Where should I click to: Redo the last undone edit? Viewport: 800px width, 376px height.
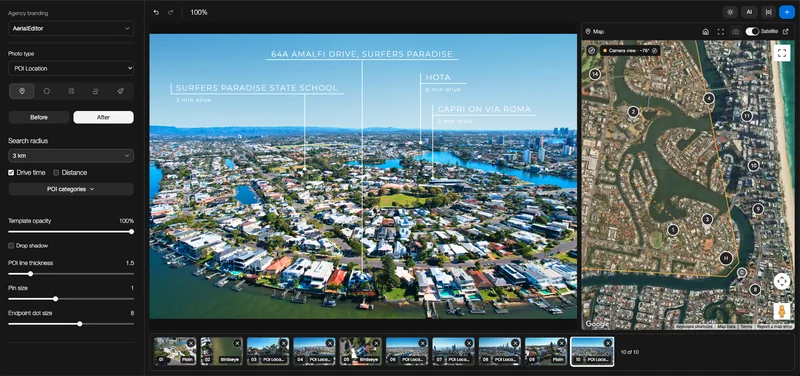[x=171, y=12]
